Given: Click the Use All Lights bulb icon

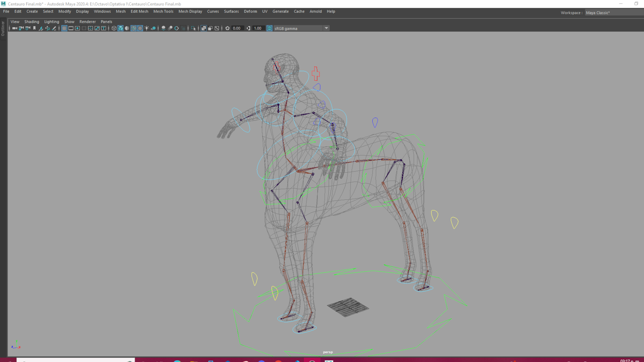Looking at the screenshot, I should point(147,28).
